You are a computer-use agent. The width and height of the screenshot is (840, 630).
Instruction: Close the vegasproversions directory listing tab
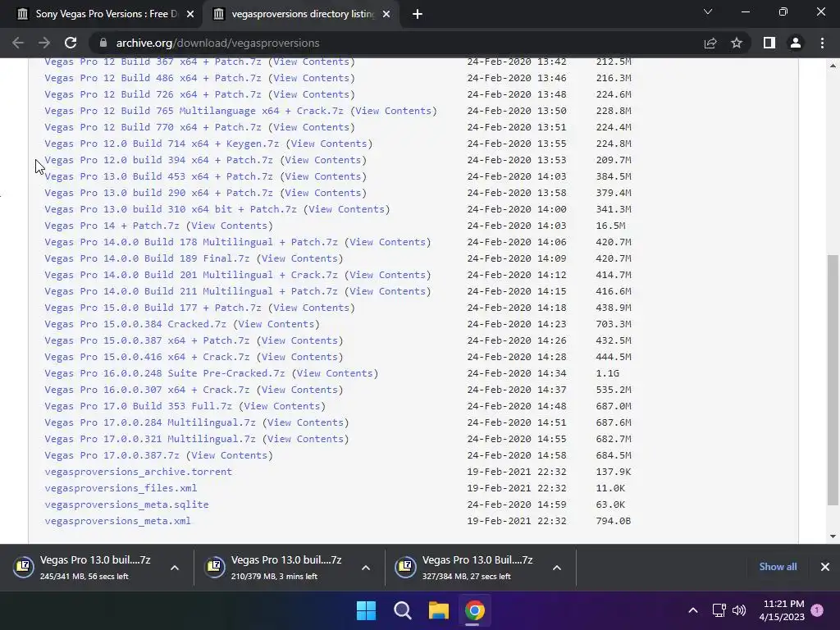tap(386, 14)
